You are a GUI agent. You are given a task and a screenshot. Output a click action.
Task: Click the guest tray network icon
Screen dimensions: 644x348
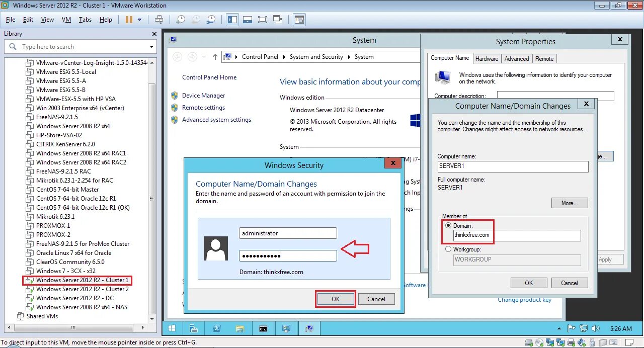click(x=584, y=328)
